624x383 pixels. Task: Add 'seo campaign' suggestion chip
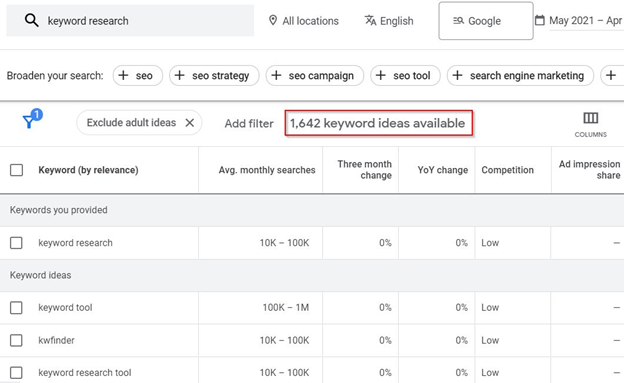[x=315, y=75]
